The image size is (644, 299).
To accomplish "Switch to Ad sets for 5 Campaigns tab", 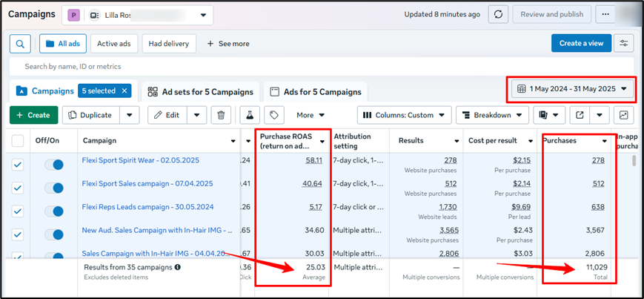I will (x=200, y=92).
